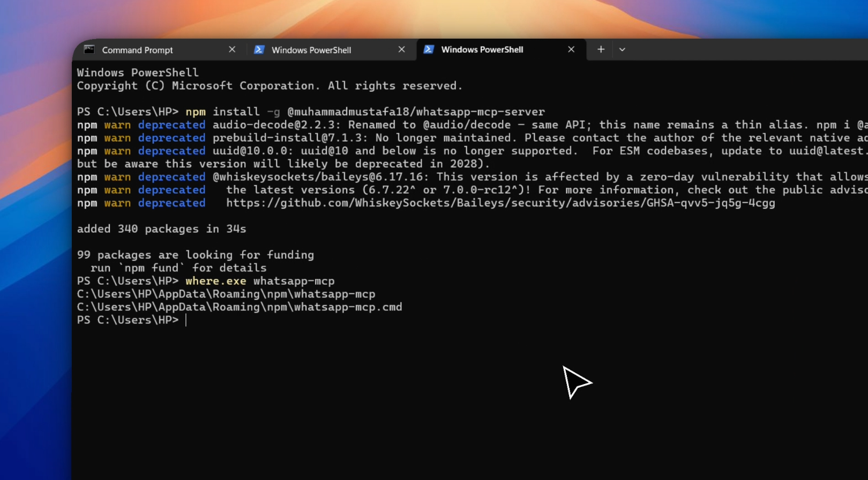
Task: Click the @whiskeysockets/baileys@6.17.16 warning line
Action: click(472, 177)
